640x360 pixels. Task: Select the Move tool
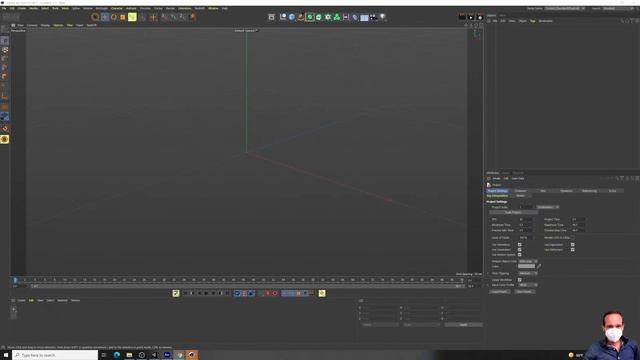[x=105, y=17]
